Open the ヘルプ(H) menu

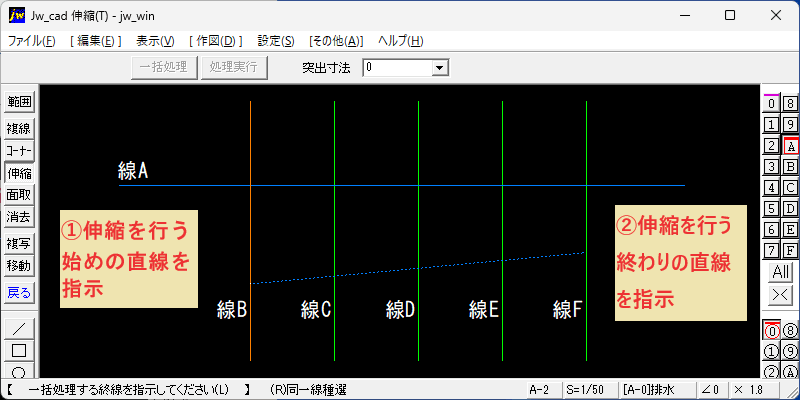pos(401,41)
